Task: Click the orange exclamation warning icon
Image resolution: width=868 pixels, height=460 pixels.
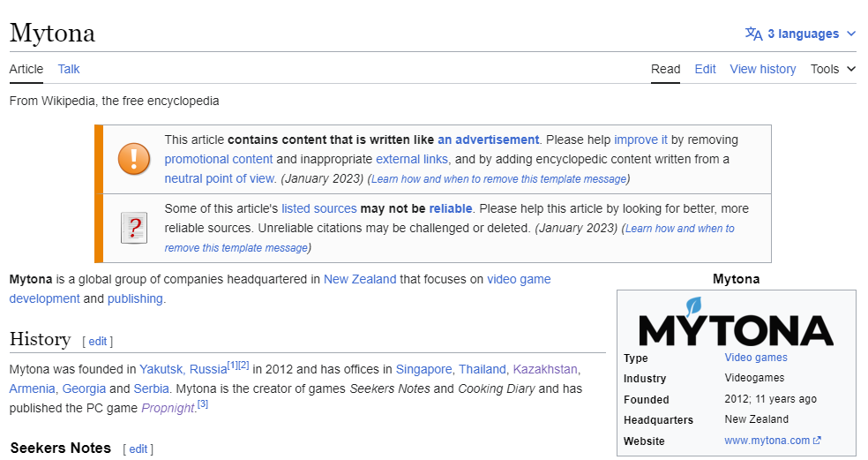Action: pos(134,159)
